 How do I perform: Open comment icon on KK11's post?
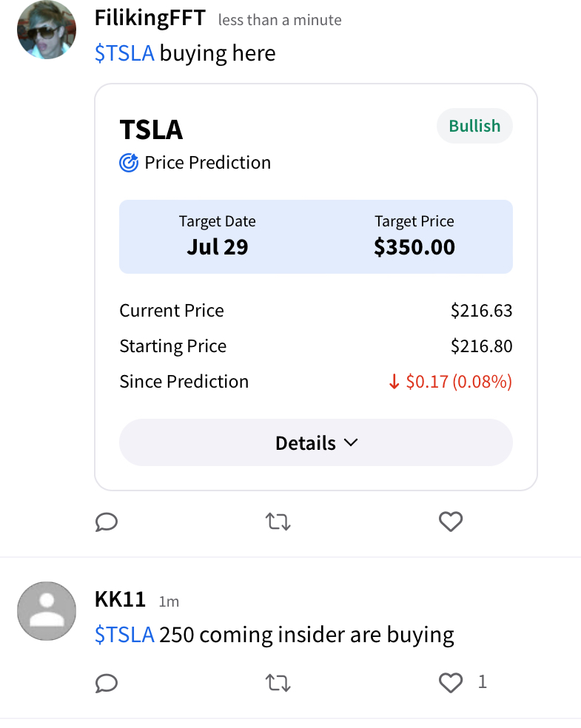pos(107,683)
